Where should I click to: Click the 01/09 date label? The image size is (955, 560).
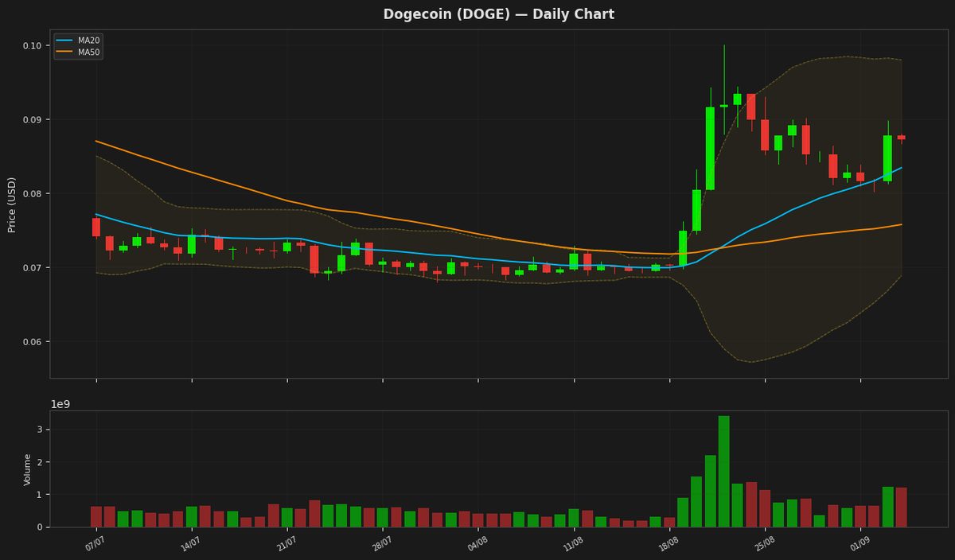point(859,544)
